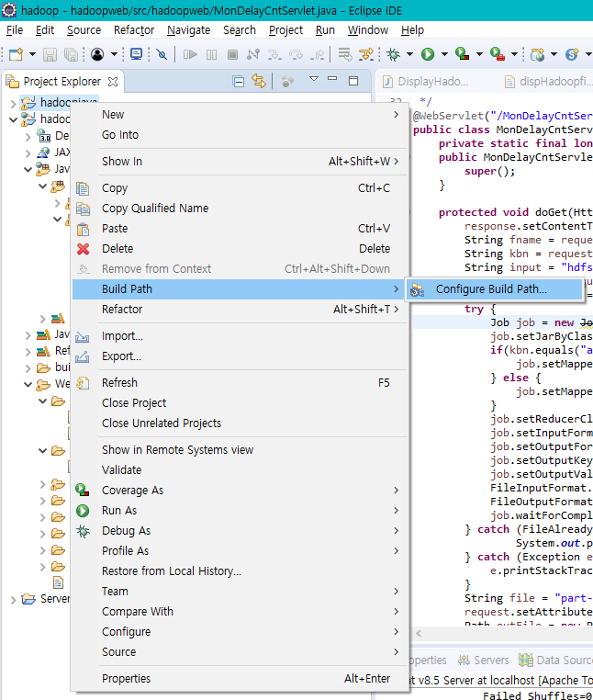Click the Step Return toolbar icon

point(318,54)
